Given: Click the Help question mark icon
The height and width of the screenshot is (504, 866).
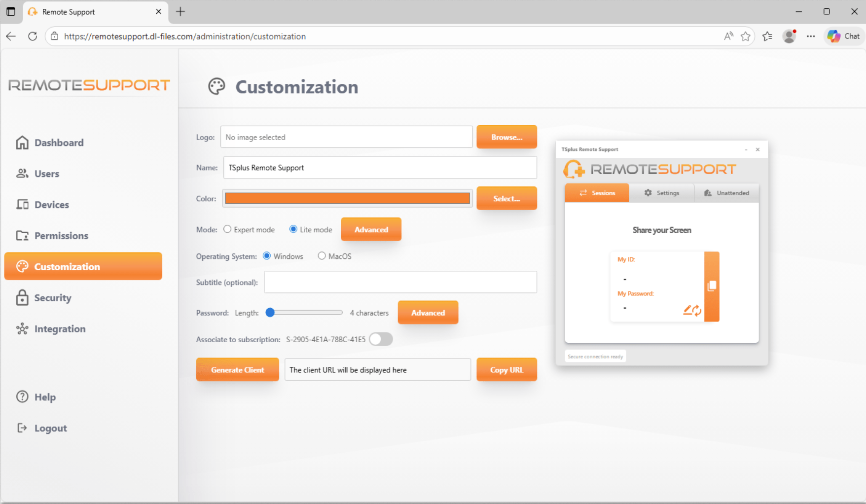Looking at the screenshot, I should [x=22, y=396].
